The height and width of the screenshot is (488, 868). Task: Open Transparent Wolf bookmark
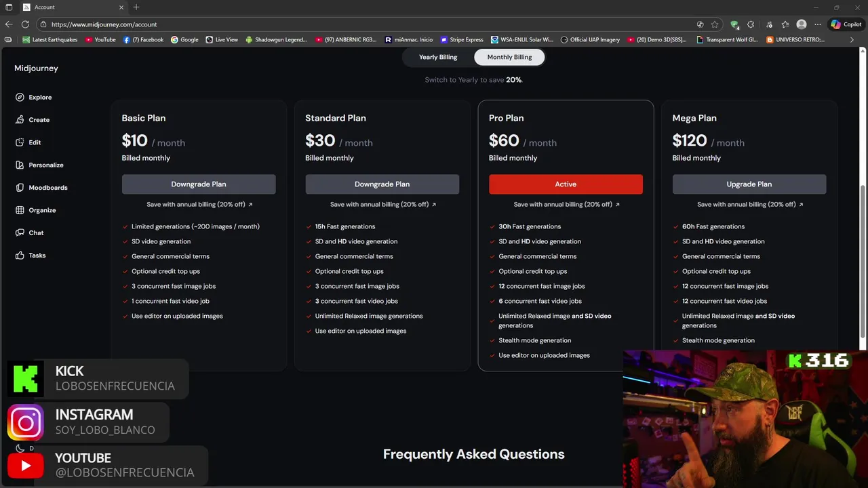(727, 40)
